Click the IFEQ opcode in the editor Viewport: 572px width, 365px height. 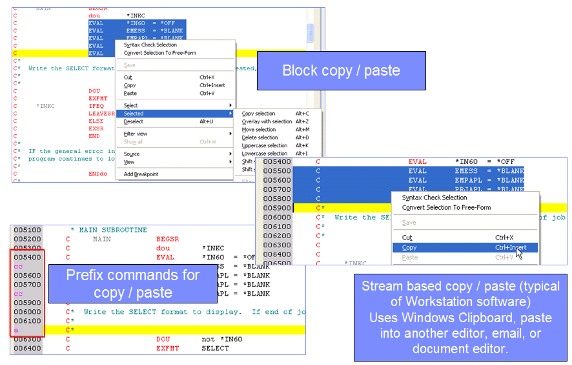pyautogui.click(x=96, y=106)
